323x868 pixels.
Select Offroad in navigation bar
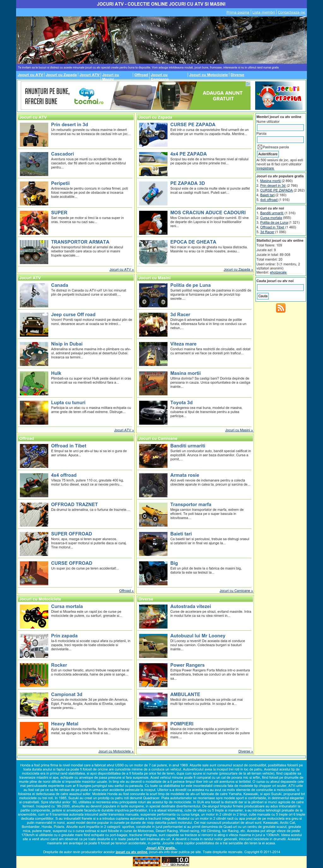pyautogui.click(x=141, y=75)
